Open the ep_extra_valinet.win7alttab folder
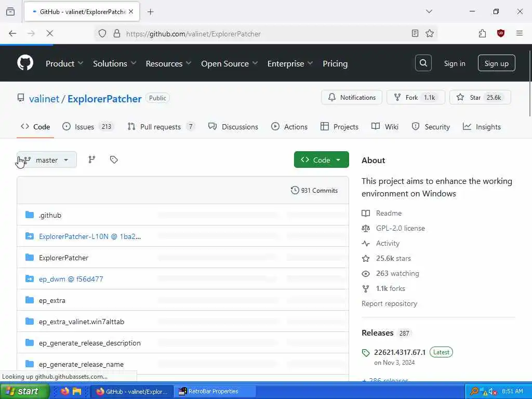Screen dimensions: 532x399 (x=82, y=321)
